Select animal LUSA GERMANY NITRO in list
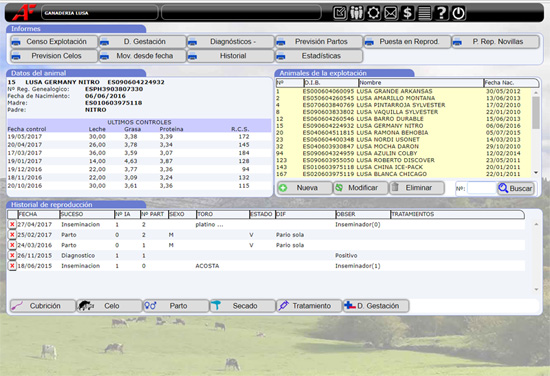The width and height of the screenshot is (550, 376). click(404, 126)
